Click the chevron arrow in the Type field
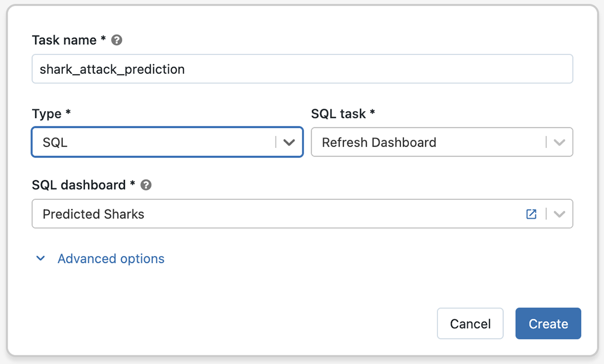This screenshot has width=604, height=364. 289,142
